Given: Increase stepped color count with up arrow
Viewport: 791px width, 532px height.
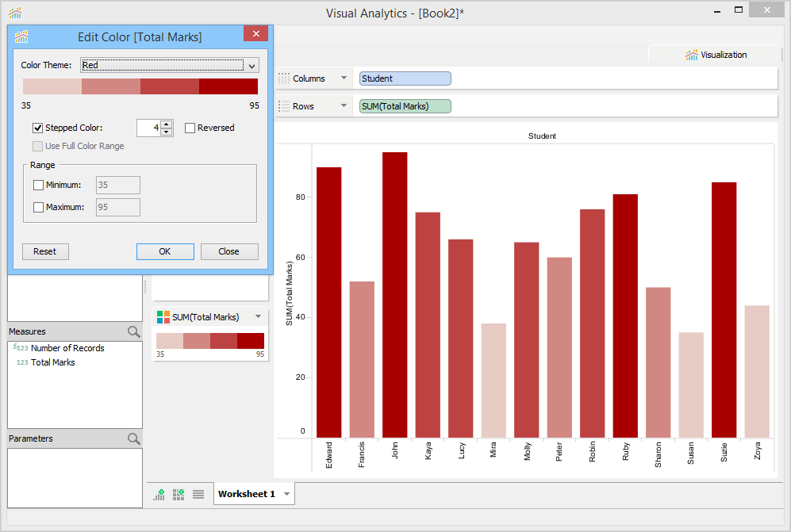Looking at the screenshot, I should click(x=167, y=124).
